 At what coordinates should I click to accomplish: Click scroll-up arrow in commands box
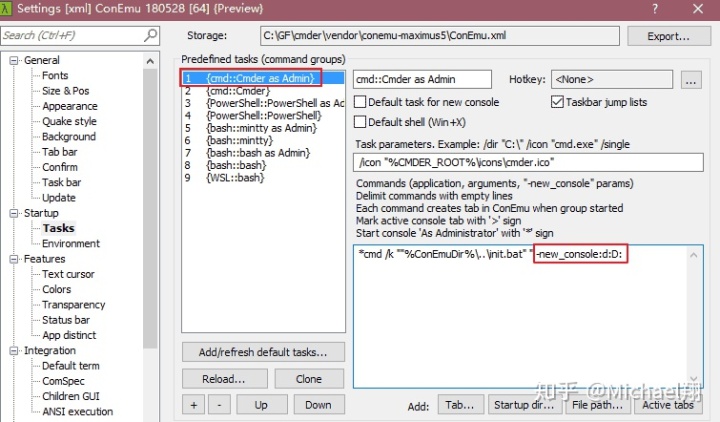pyautogui.click(x=693, y=255)
